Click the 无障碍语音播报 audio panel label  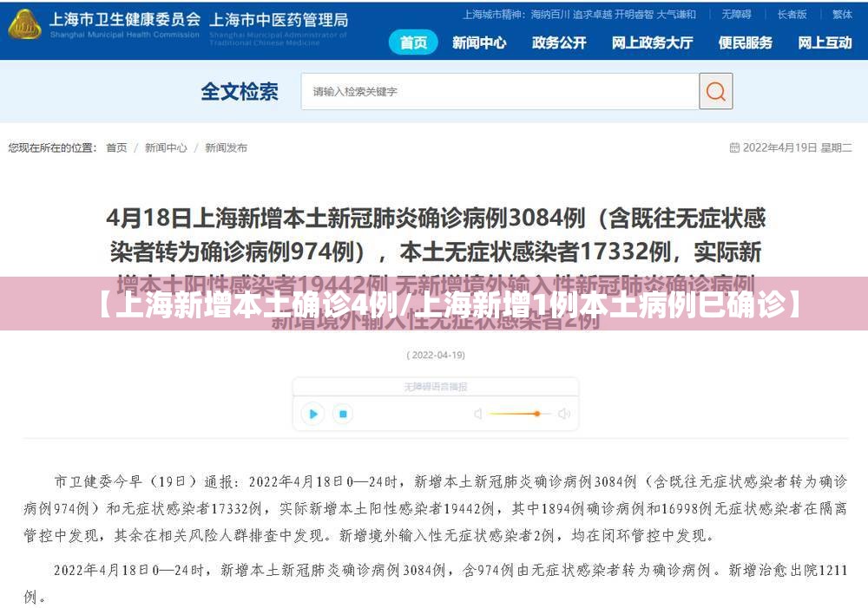point(436,387)
